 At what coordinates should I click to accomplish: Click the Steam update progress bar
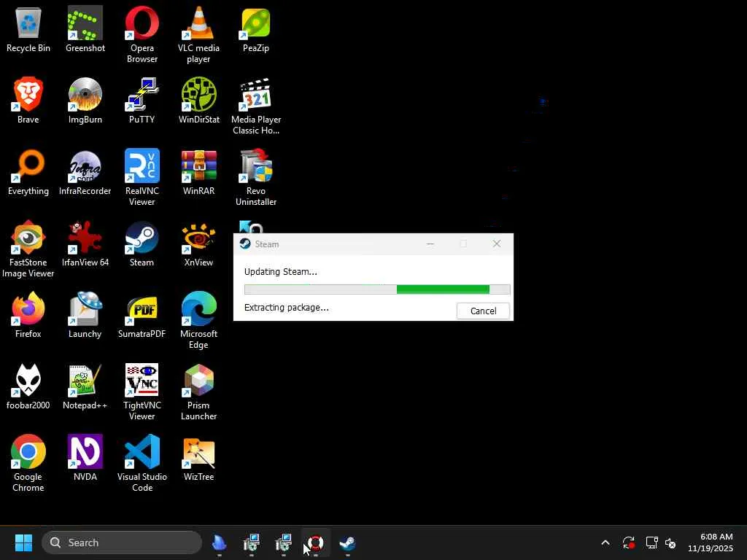point(377,289)
